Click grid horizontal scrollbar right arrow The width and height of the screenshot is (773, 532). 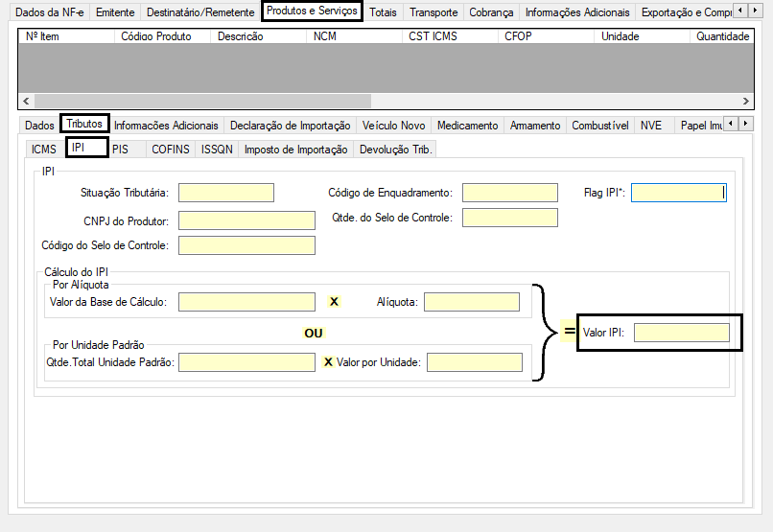[746, 101]
